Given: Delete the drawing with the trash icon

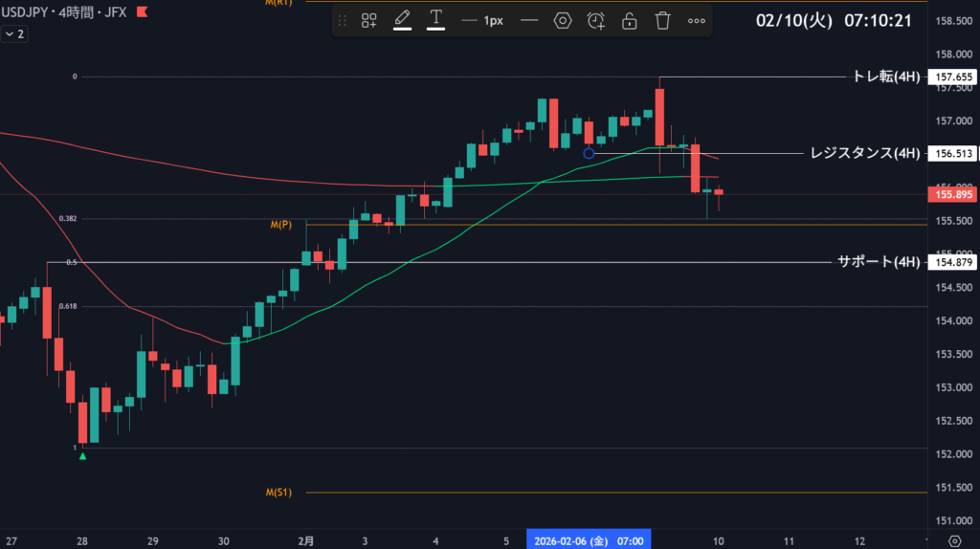Looking at the screenshot, I should coord(662,21).
